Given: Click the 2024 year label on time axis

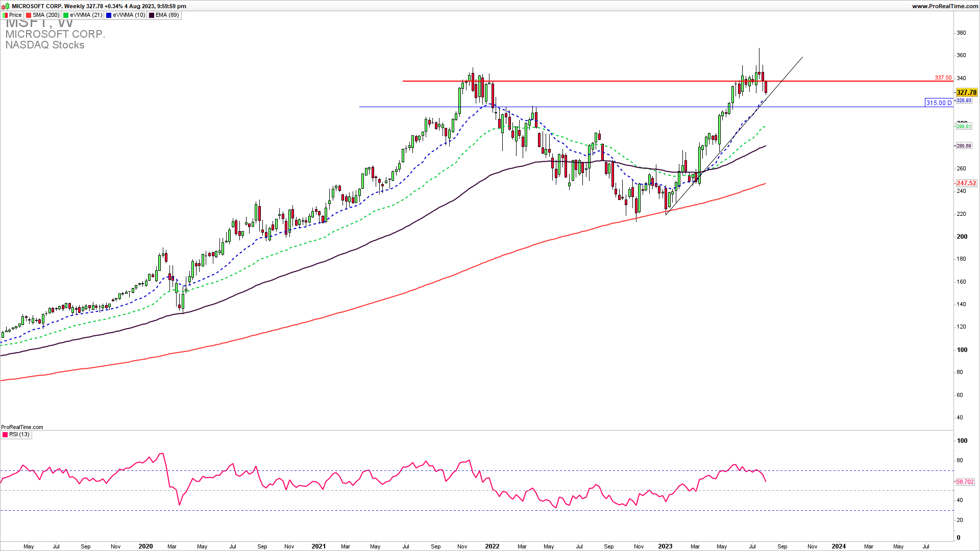Looking at the screenshot, I should (x=839, y=546).
